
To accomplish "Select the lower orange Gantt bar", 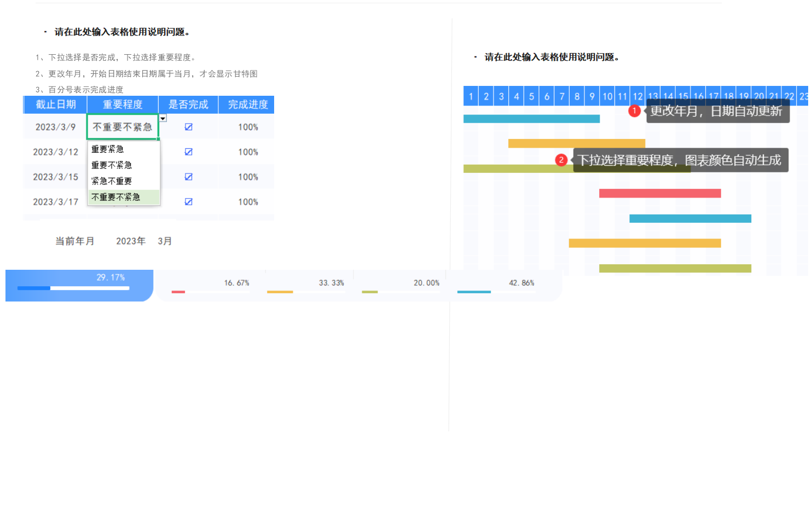I will 645,243.
